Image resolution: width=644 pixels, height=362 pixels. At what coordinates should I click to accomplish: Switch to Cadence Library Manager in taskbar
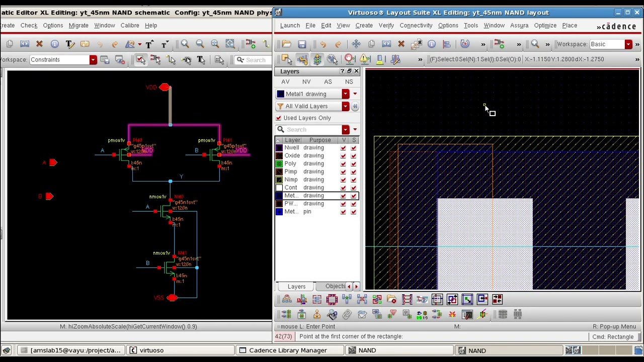(x=290, y=350)
